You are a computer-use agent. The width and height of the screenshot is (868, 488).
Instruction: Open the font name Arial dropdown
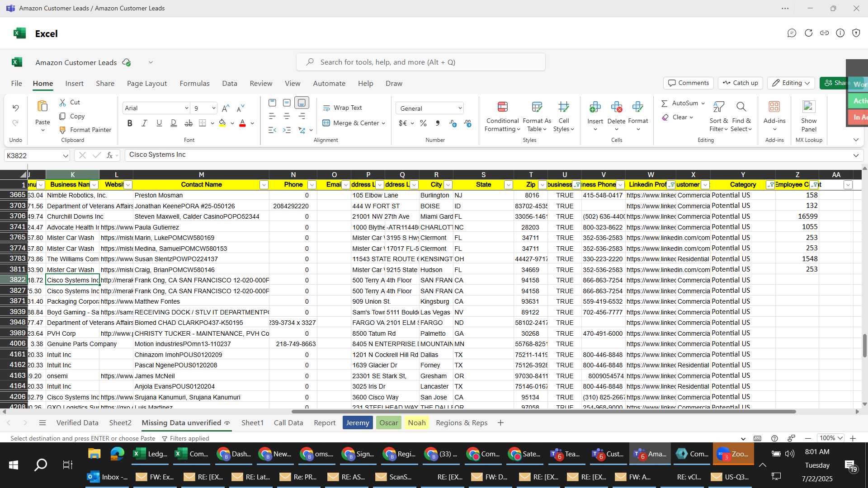[186, 108]
